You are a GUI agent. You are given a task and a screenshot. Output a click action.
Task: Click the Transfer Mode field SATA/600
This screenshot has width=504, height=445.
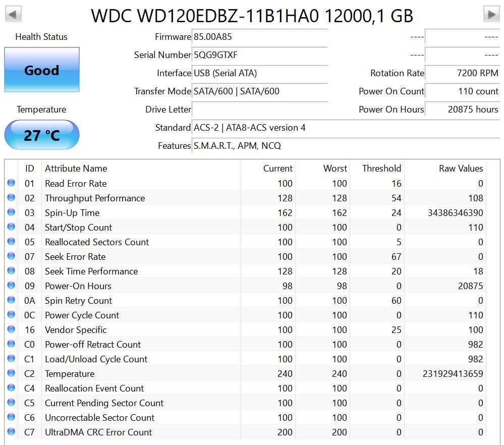click(260, 91)
